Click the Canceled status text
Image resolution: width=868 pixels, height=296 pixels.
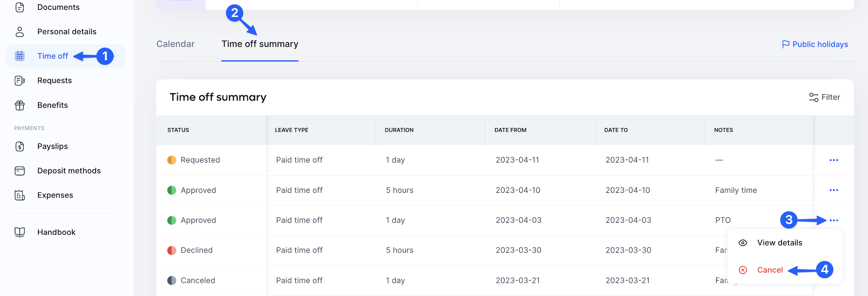(x=198, y=281)
